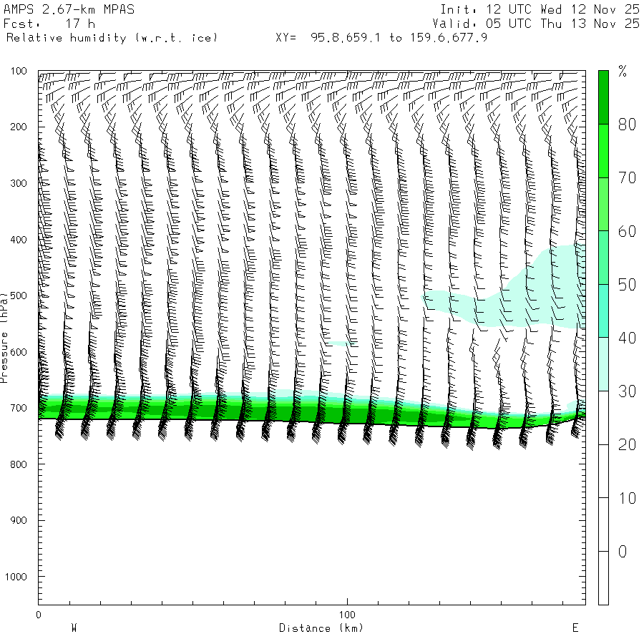The image size is (644, 644).
Task: Click the 100 distance axis label below the plot
Action: point(347,615)
